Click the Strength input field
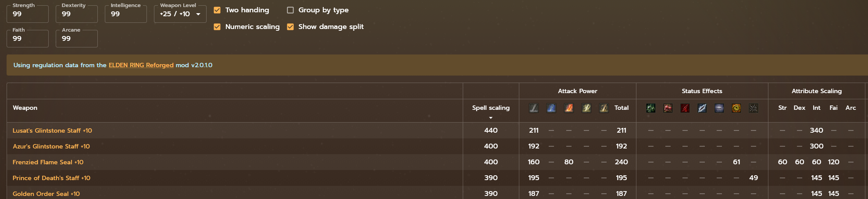This screenshot has width=868, height=199. coord(27,14)
